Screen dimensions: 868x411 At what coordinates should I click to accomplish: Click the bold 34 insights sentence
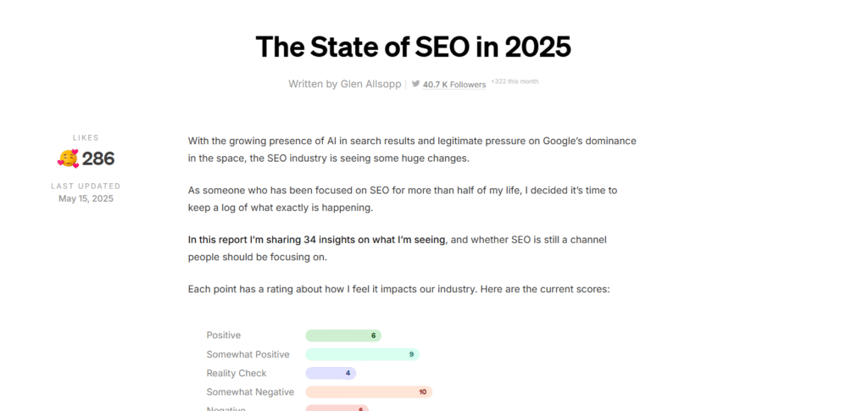(317, 240)
